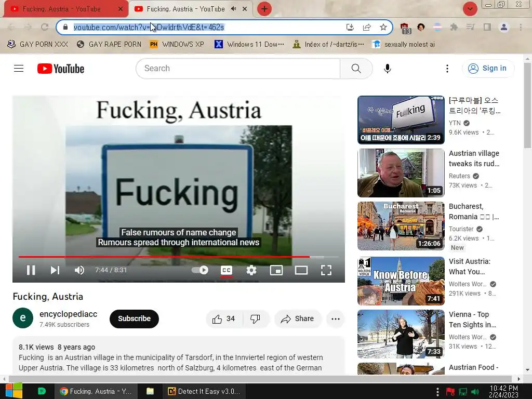Skip to the next video
532x399 pixels.
pos(55,270)
